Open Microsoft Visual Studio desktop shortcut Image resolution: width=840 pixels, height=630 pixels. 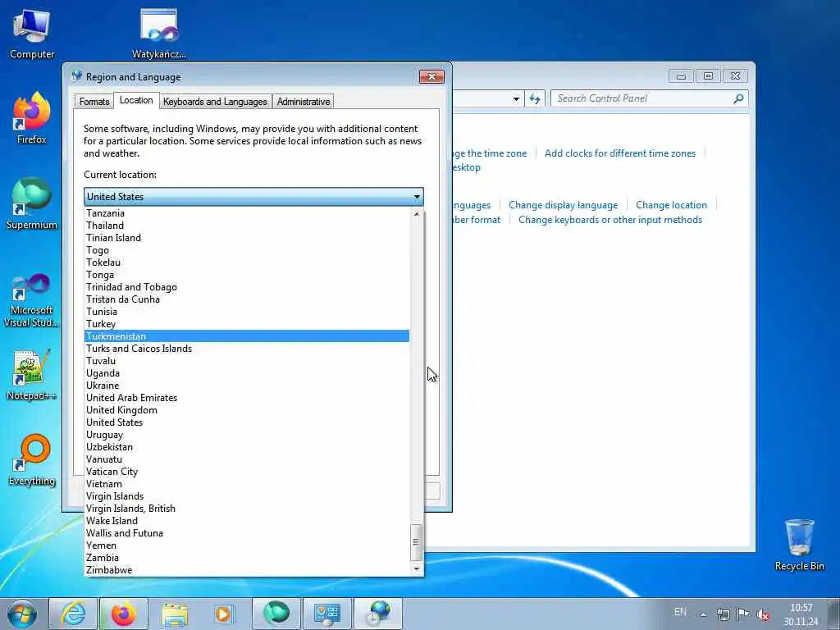[32, 300]
